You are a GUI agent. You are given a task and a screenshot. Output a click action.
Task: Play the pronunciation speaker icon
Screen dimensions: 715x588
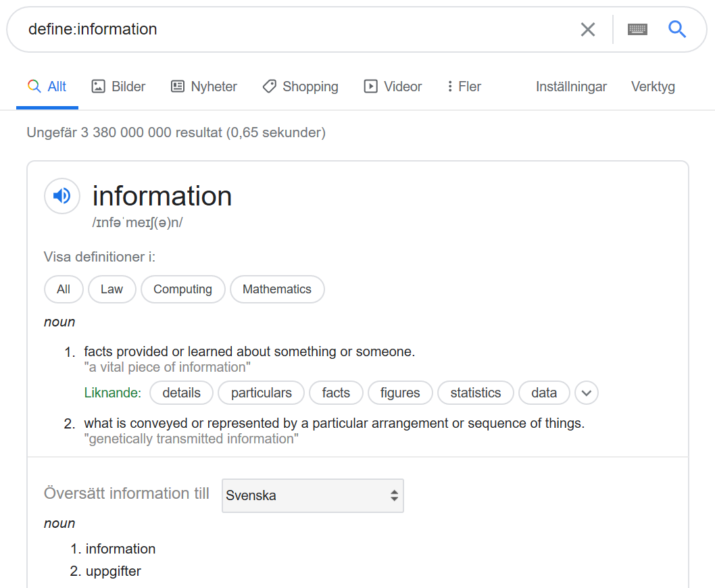tap(62, 196)
